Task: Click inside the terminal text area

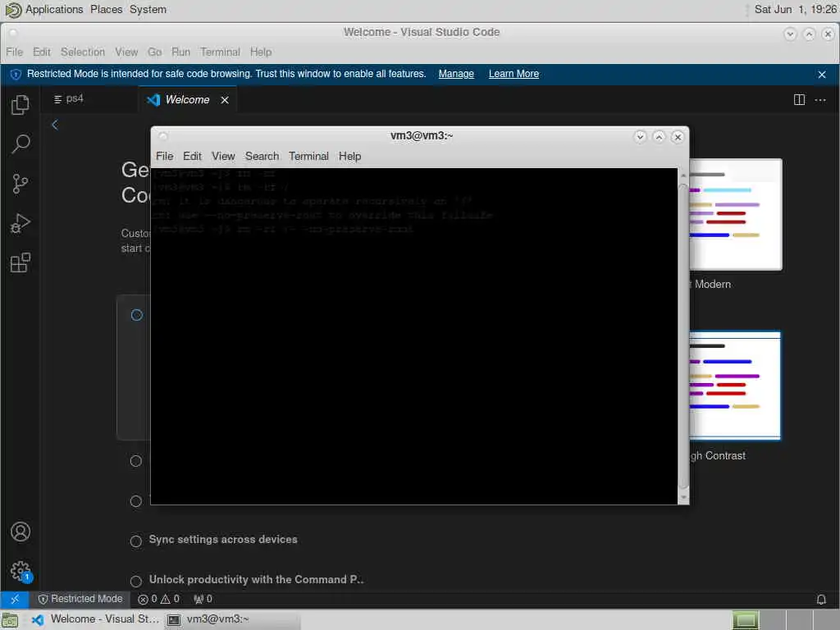Action: 414,336
